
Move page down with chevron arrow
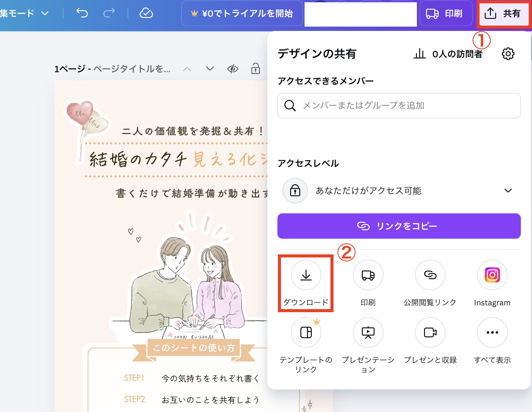coord(210,69)
